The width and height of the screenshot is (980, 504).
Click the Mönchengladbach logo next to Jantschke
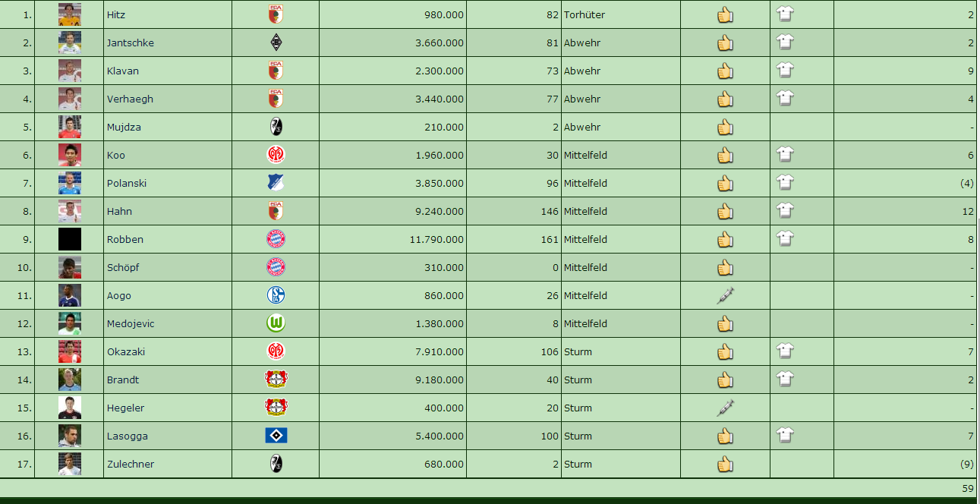pos(276,43)
